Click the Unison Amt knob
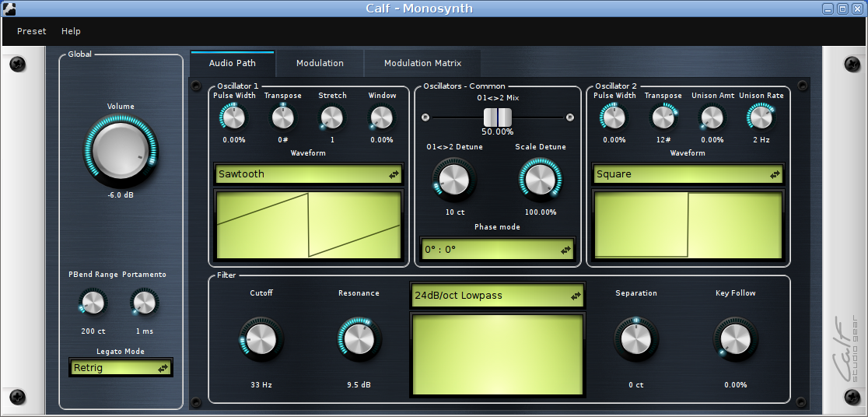 pos(712,117)
